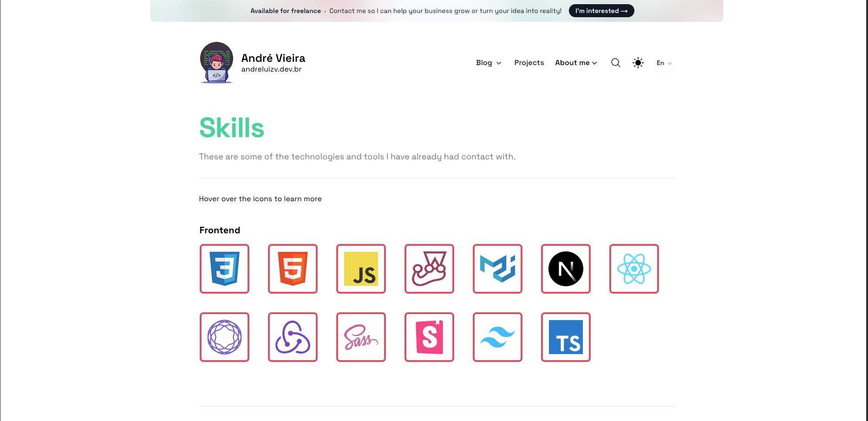Select the Tailwind CSS icon
This screenshot has width=868, height=421.
pyautogui.click(x=497, y=337)
